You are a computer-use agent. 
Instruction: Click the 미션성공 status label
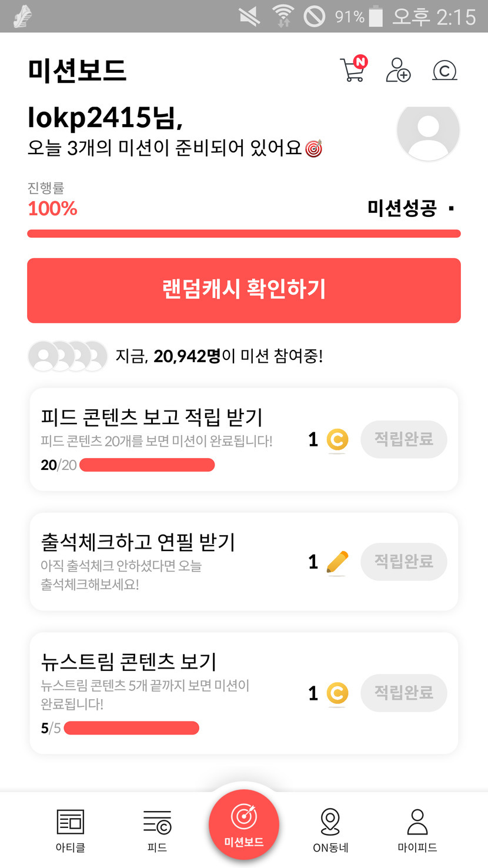402,208
